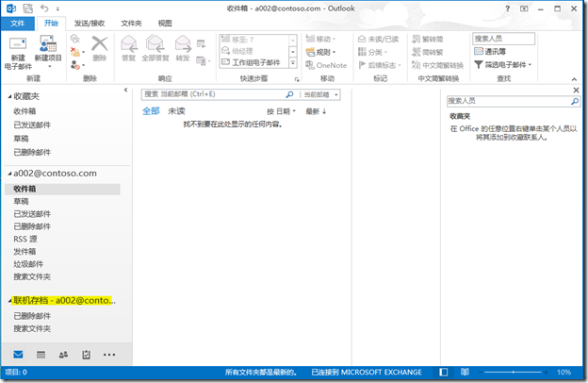The height and width of the screenshot is (383, 588).
Task: Open the Follow Up flag (后续标志) menu
Action: 380,65
